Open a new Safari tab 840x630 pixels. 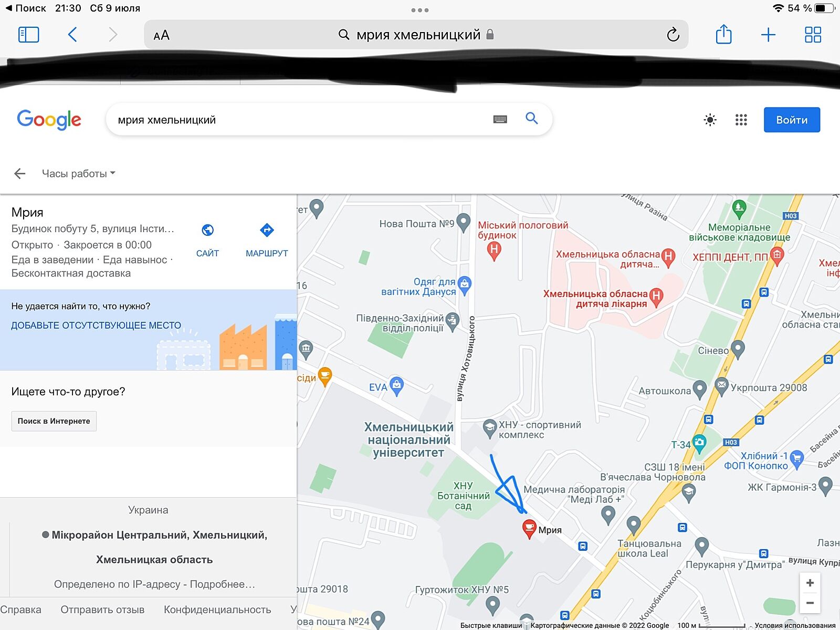coord(768,35)
